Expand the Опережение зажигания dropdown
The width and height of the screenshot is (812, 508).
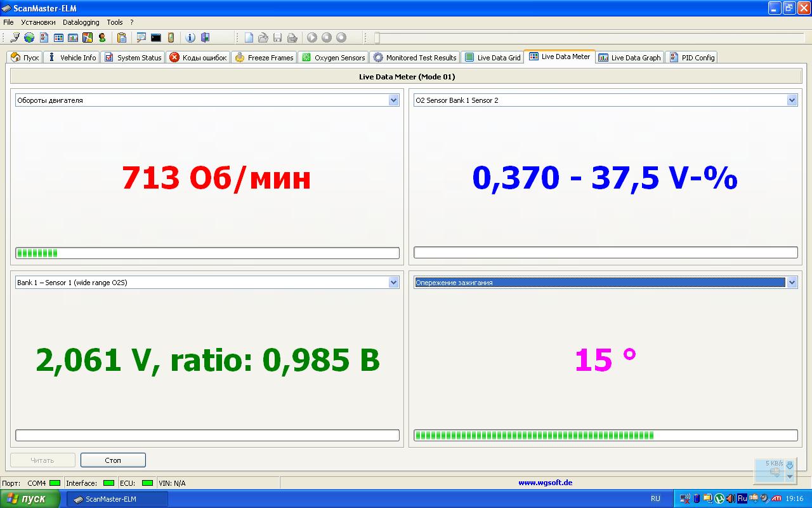point(792,283)
